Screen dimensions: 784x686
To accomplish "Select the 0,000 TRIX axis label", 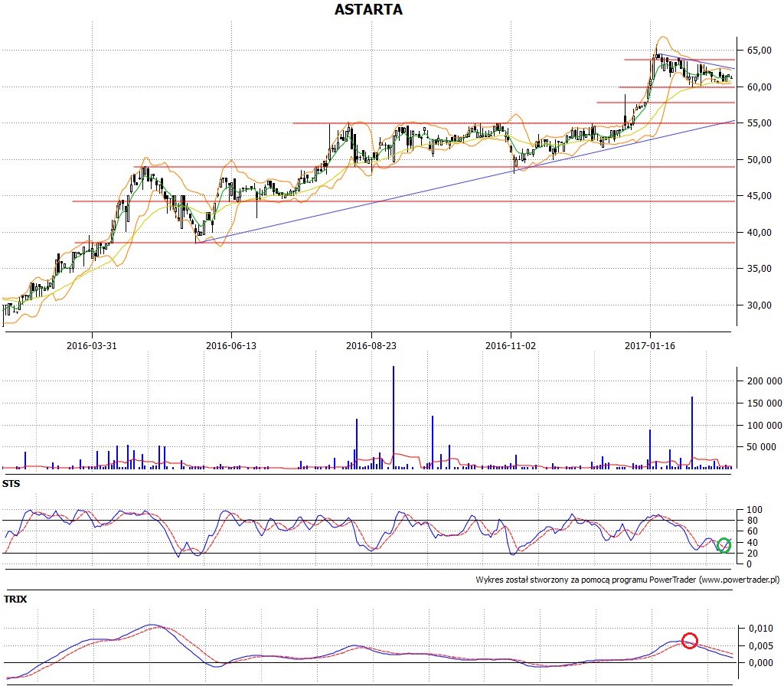I will 761,663.
